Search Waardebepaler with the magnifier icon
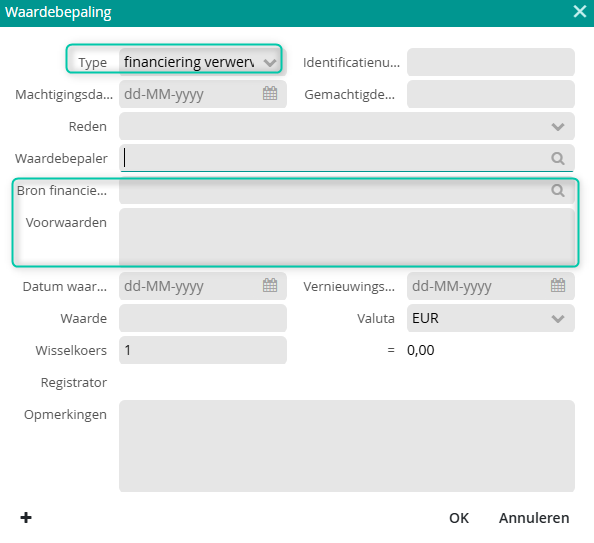 pos(558,158)
